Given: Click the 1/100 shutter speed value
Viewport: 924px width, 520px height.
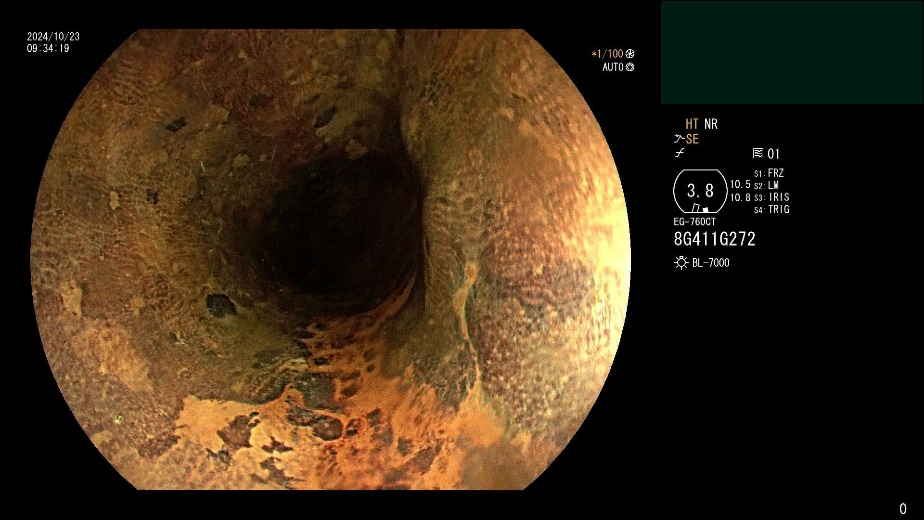Looking at the screenshot, I should tap(608, 54).
